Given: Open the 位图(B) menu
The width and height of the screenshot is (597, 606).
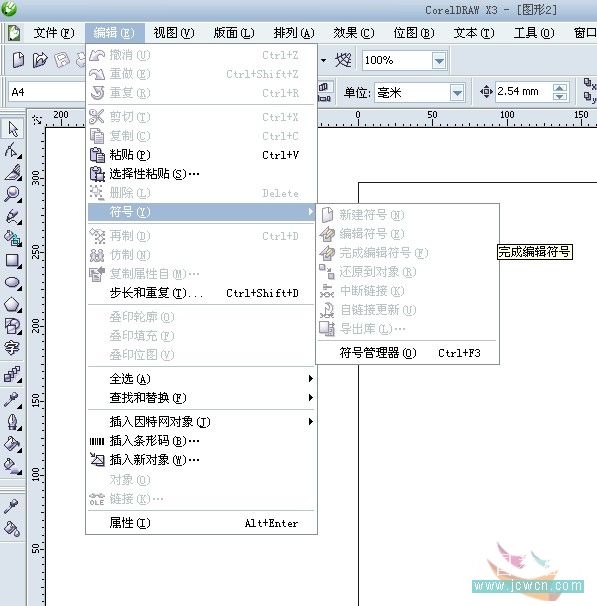Looking at the screenshot, I should (x=414, y=33).
